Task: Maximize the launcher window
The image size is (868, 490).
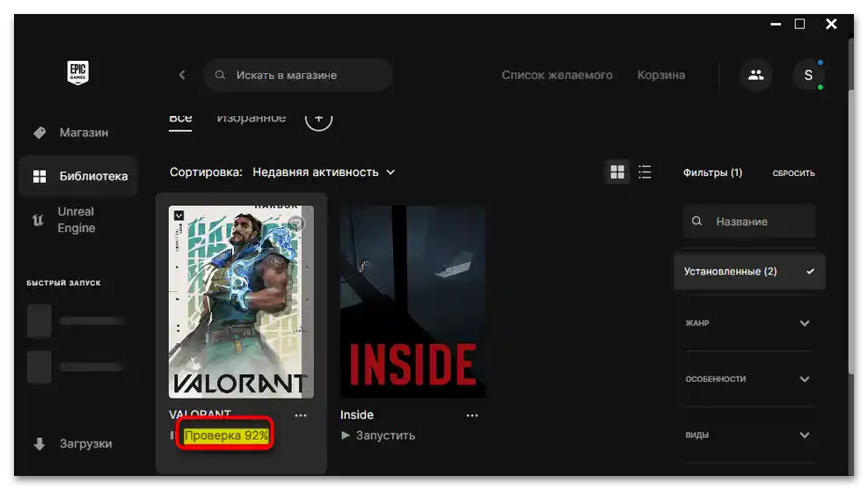Action: coord(799,24)
